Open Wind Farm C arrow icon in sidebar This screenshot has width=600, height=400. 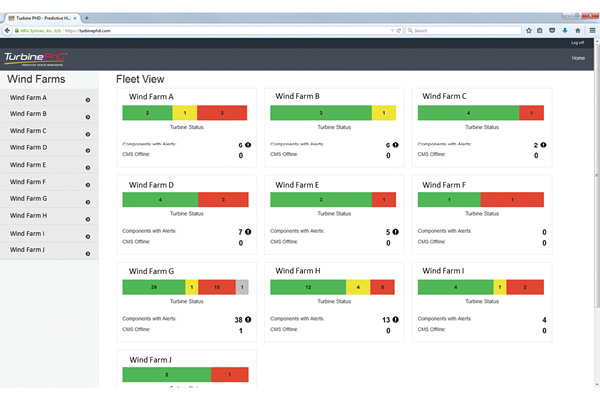click(x=88, y=134)
